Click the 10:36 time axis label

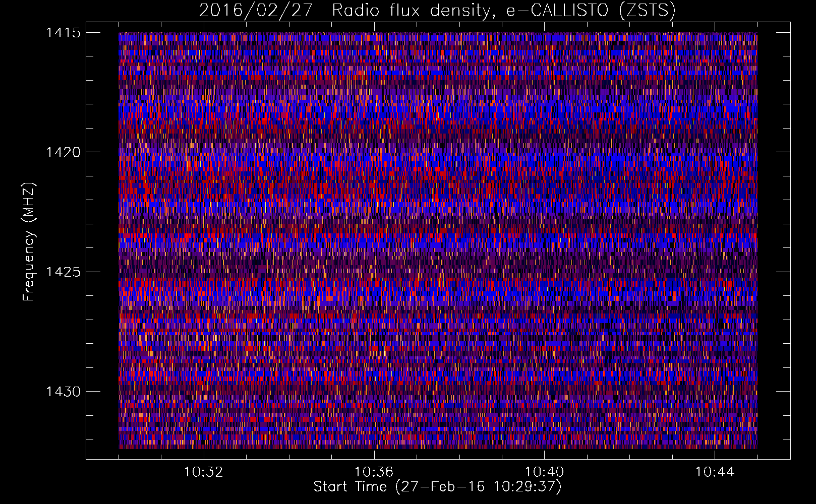pos(374,472)
